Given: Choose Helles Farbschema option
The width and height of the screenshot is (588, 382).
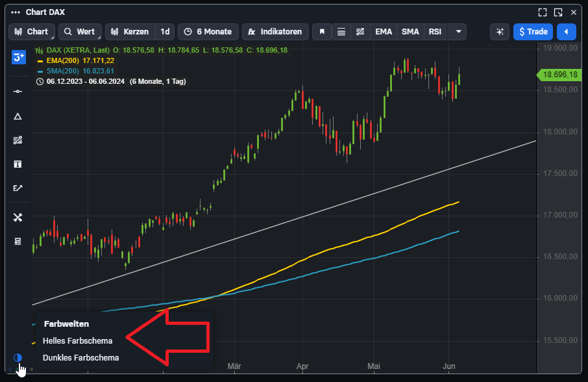Looking at the screenshot, I should 78,340.
